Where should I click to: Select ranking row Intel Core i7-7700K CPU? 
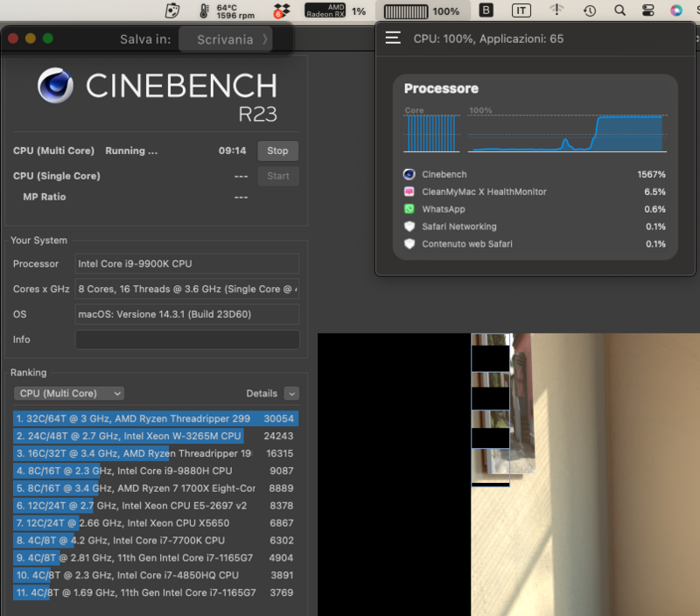(x=156, y=540)
